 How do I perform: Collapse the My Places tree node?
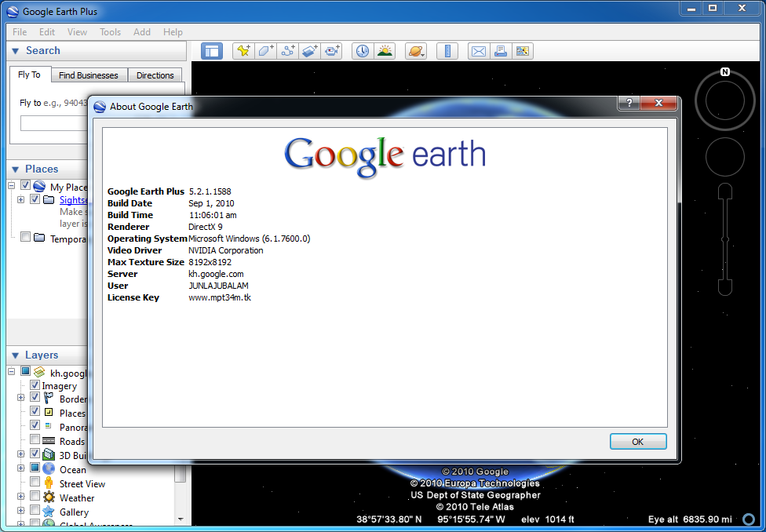click(13, 186)
